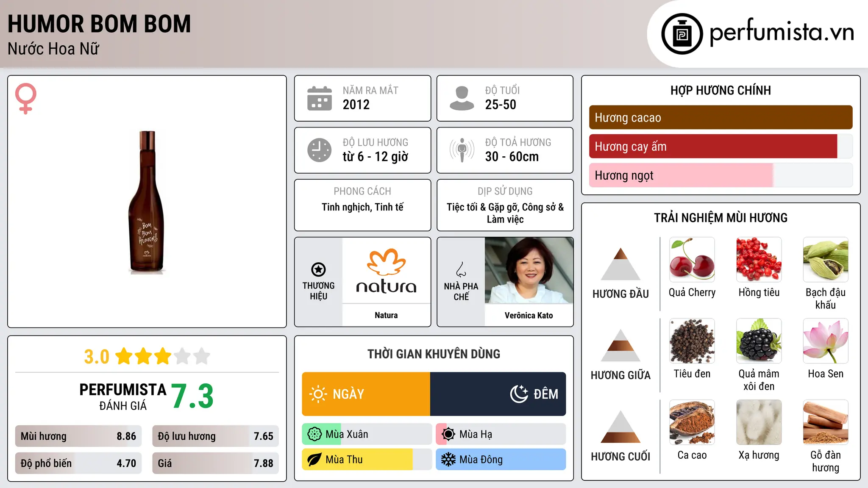Click the style text Tinh nghịch, Tinh tế
The height and width of the screenshot is (488, 868).
[x=362, y=207]
